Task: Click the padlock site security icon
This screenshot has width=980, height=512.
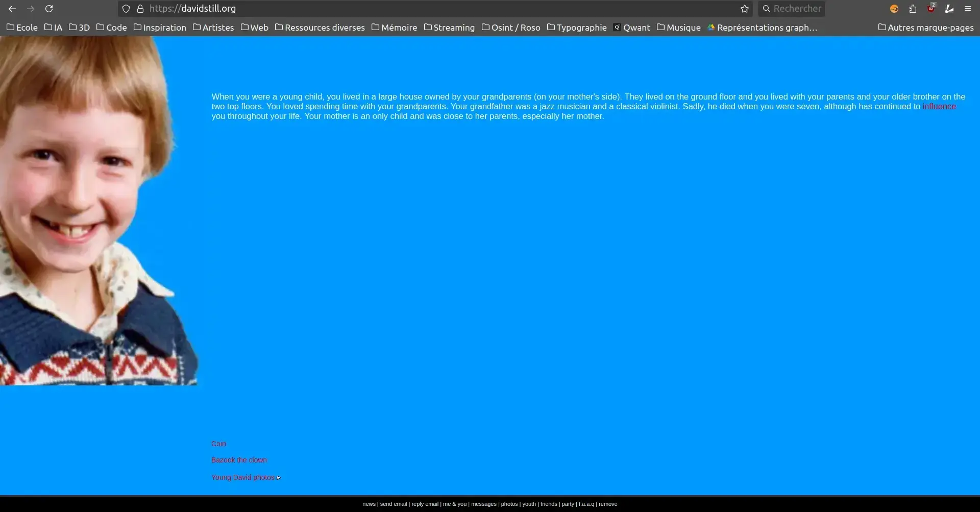Action: click(140, 9)
